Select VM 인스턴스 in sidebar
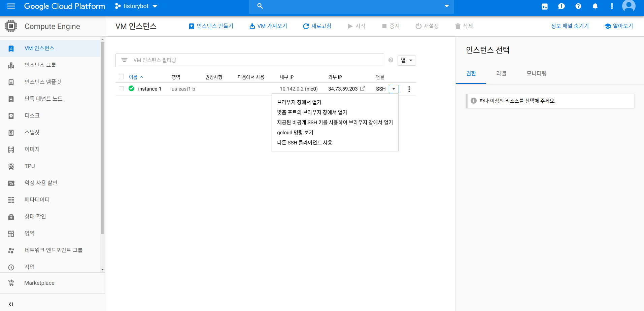 pyautogui.click(x=50, y=48)
